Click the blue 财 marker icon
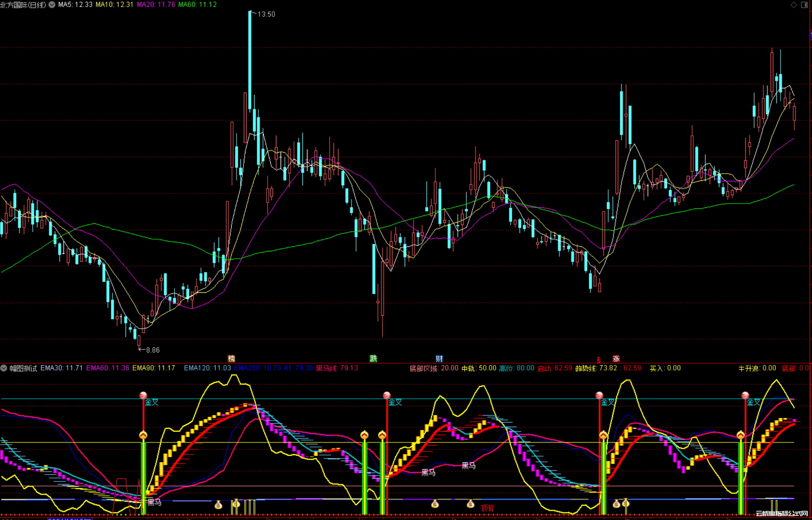Image resolution: width=812 pixels, height=520 pixels. pos(439,359)
